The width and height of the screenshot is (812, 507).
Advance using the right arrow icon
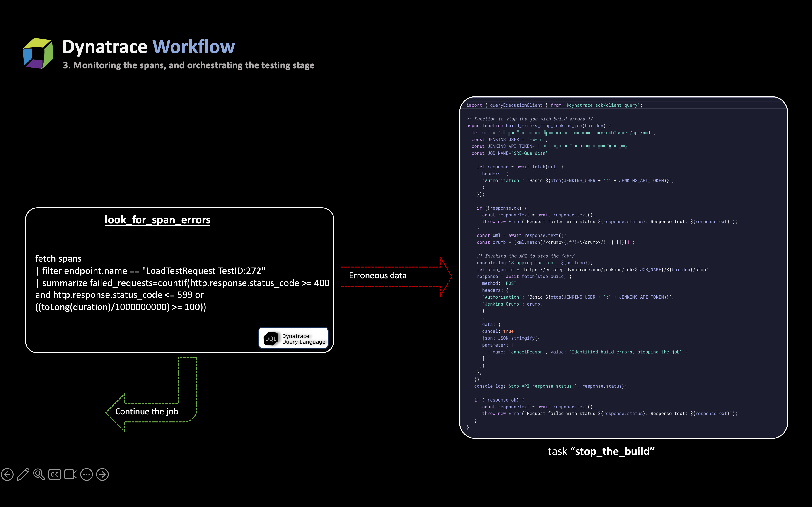click(102, 474)
